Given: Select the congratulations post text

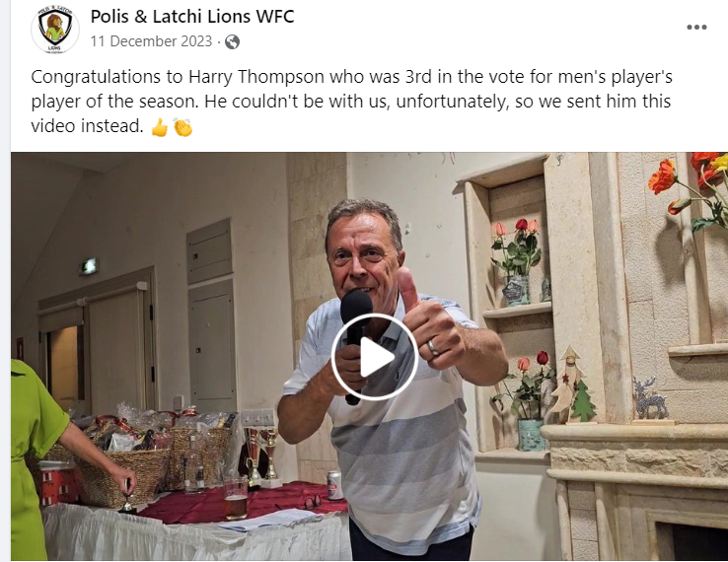Looking at the screenshot, I should [351, 102].
